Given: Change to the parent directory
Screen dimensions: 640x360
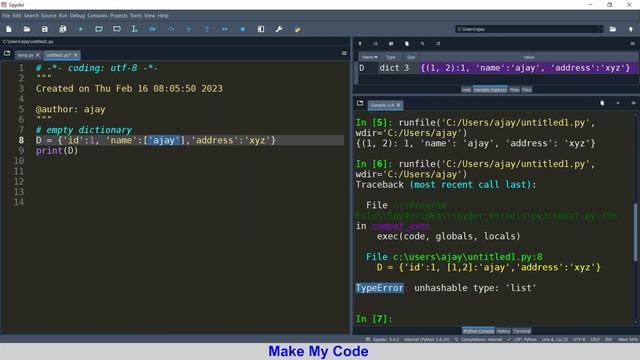Looking at the screenshot, I should point(631,29).
